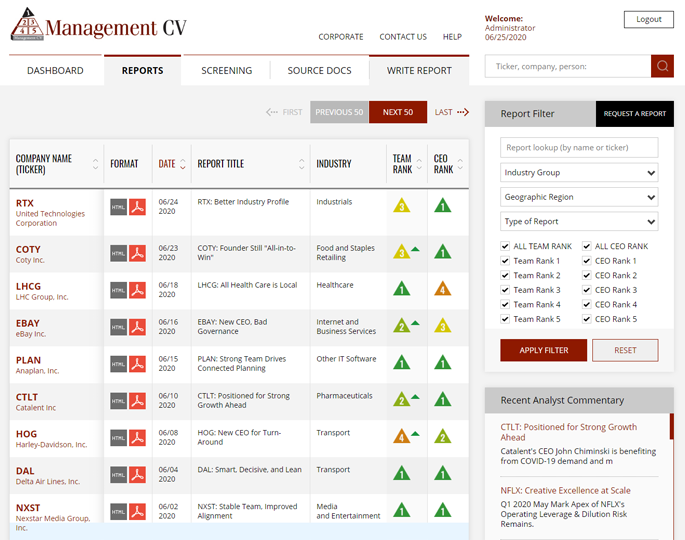Open the Help menu link

click(x=452, y=37)
